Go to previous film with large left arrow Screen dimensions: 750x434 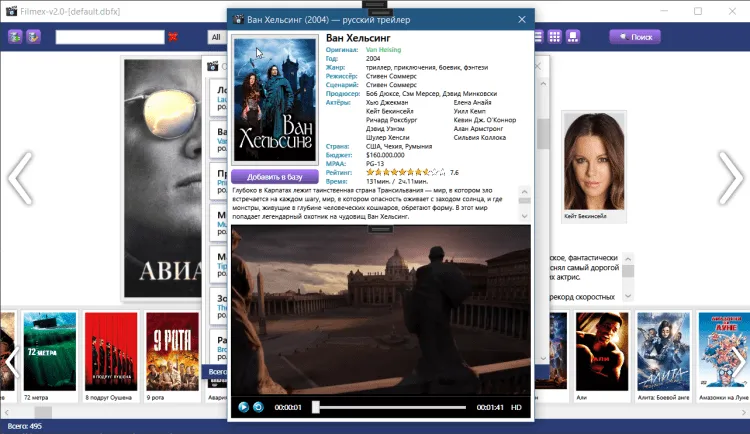point(21,178)
